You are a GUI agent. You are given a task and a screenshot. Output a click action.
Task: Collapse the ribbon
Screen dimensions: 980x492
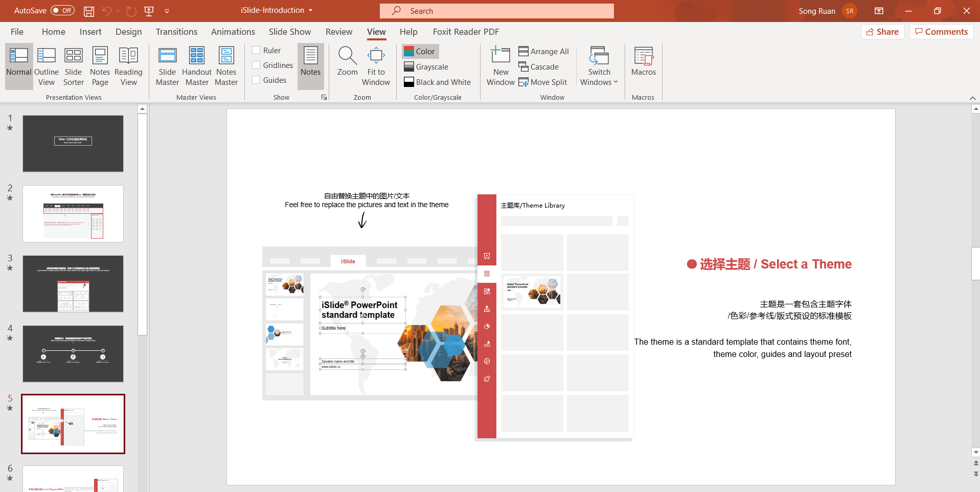(x=972, y=98)
